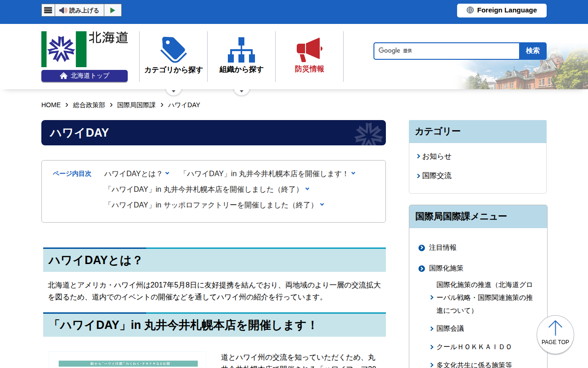Expand the 丸井今井札幌本店を開催します chevron
The width and height of the screenshot is (588, 368).
[x=353, y=173]
